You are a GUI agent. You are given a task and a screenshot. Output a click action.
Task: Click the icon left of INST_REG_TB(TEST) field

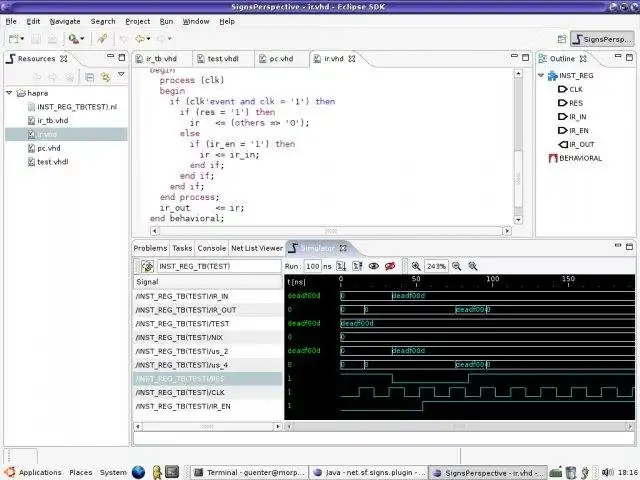pos(146,266)
